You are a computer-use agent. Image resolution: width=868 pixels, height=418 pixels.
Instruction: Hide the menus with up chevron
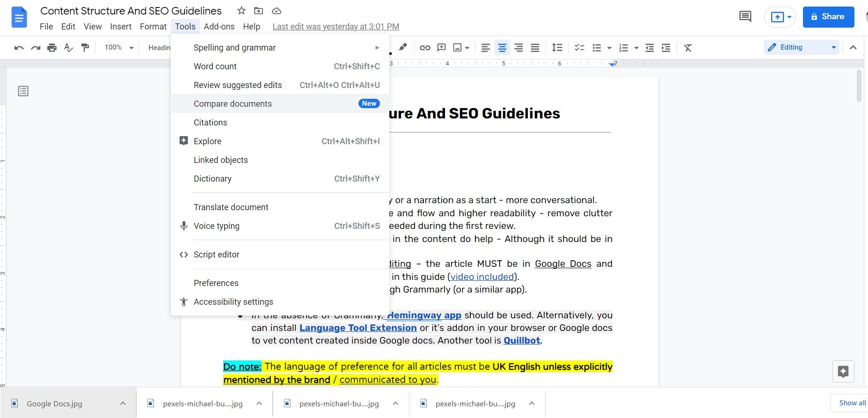coord(853,47)
